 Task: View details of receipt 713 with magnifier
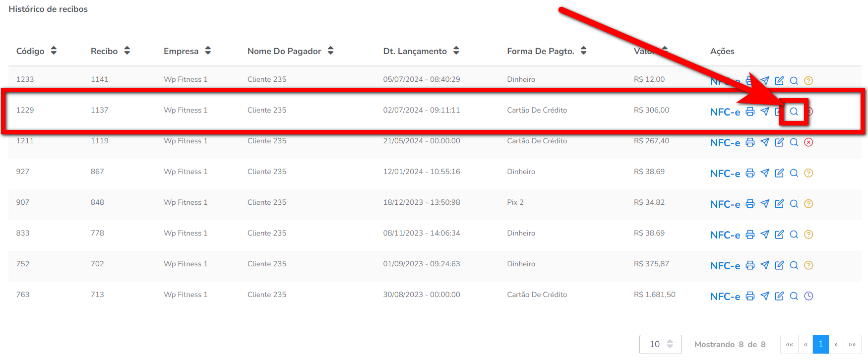click(794, 296)
